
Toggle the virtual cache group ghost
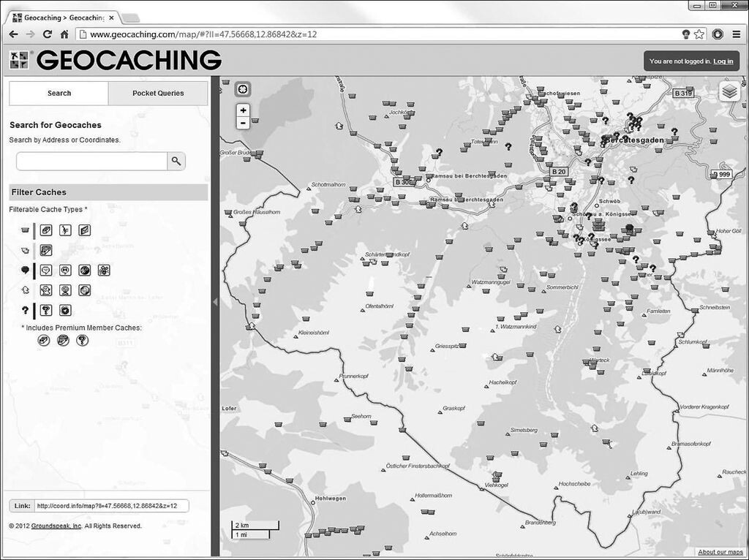[26, 290]
